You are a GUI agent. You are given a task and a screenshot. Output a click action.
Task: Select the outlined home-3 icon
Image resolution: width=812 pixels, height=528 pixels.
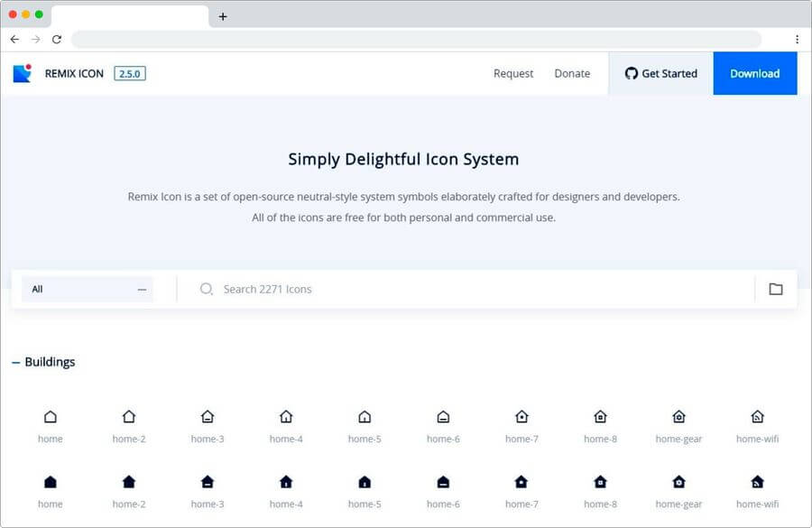(x=208, y=417)
